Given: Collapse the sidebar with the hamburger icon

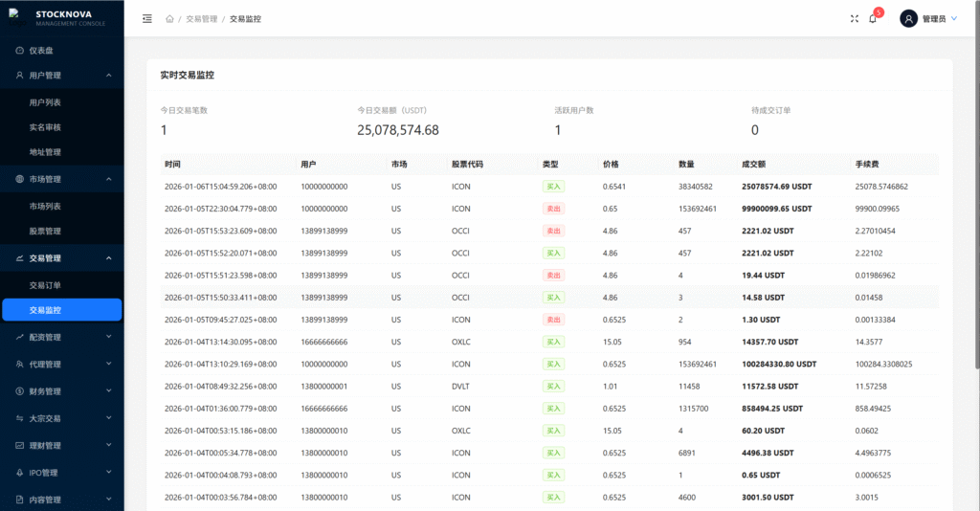Looking at the screenshot, I should point(146,18).
